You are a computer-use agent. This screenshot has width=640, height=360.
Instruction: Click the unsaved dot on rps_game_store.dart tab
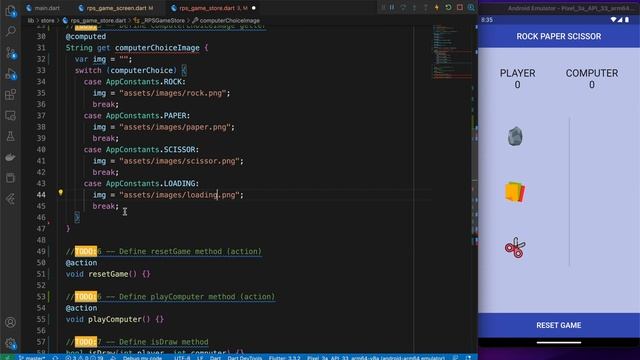[253, 8]
